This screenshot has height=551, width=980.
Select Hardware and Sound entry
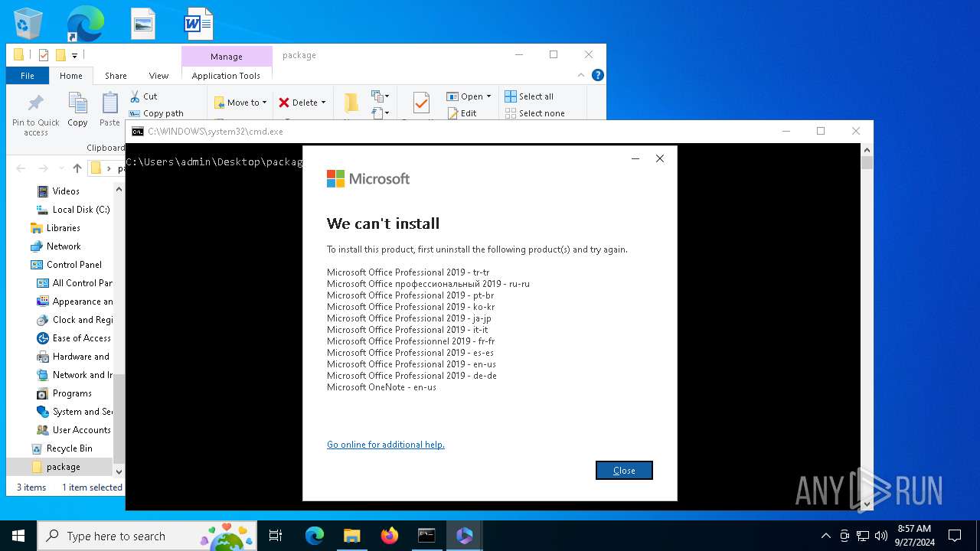click(x=75, y=357)
